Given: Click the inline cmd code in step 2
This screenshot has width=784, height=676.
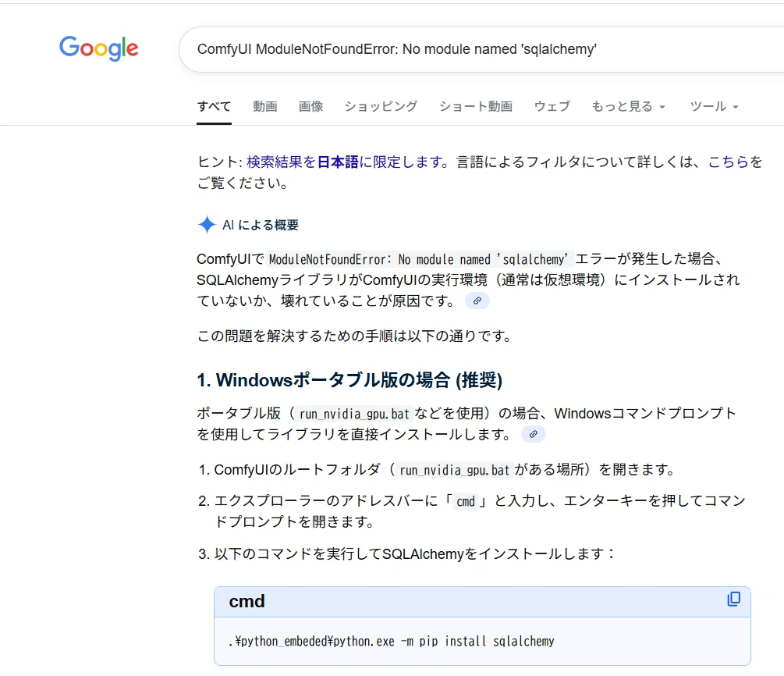Looking at the screenshot, I should pyautogui.click(x=466, y=501).
